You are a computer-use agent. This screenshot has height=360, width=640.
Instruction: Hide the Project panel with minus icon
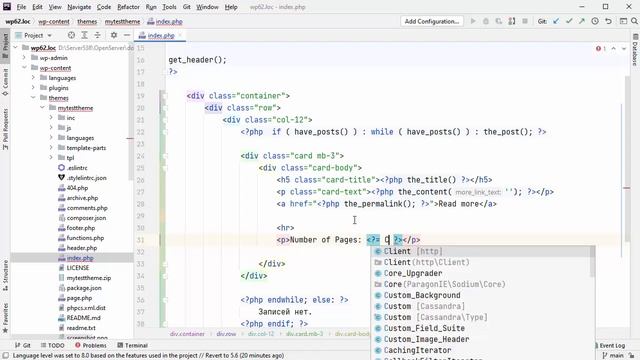pyautogui.click(x=127, y=36)
